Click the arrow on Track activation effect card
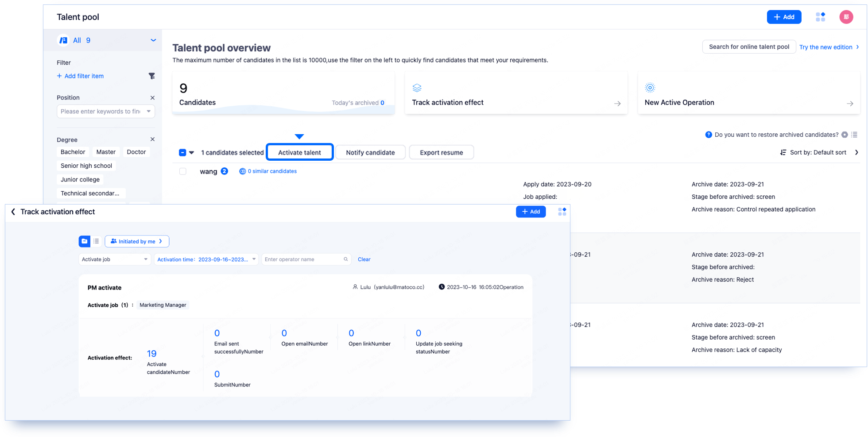 (x=617, y=104)
